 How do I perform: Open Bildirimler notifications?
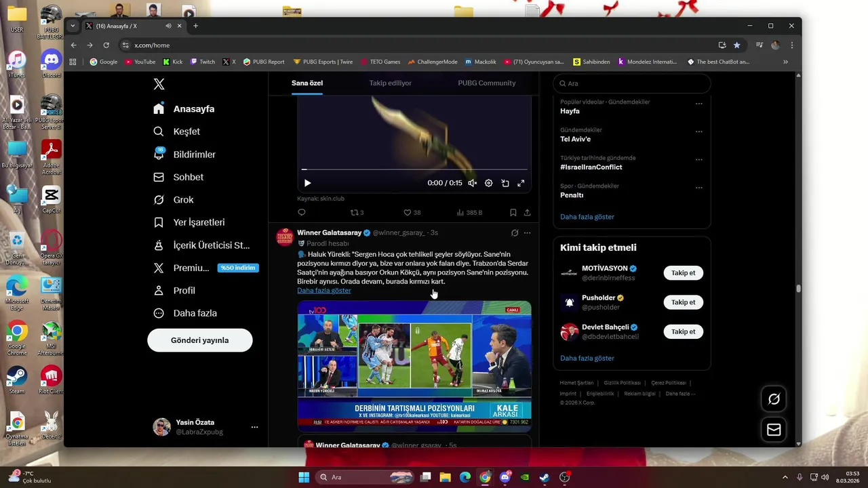click(x=184, y=155)
